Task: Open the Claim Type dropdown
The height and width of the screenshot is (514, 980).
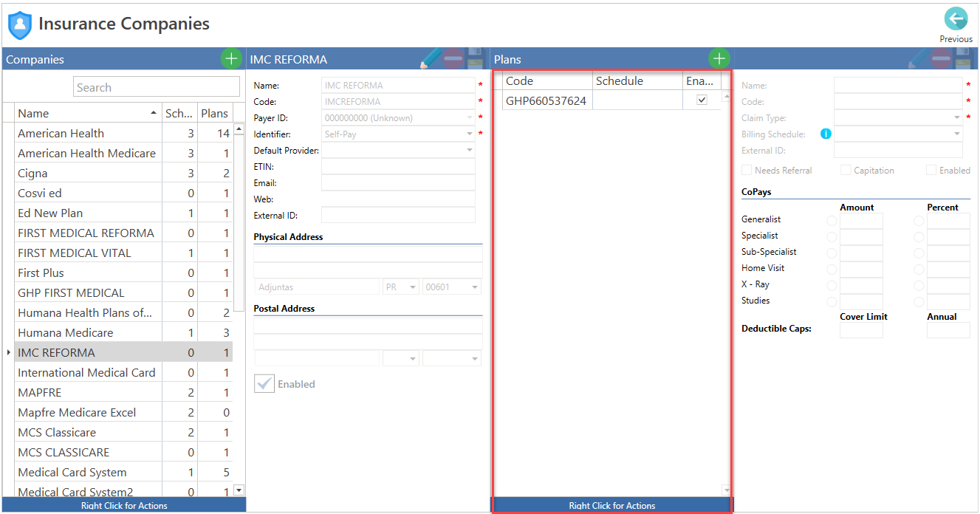Action: (x=957, y=117)
